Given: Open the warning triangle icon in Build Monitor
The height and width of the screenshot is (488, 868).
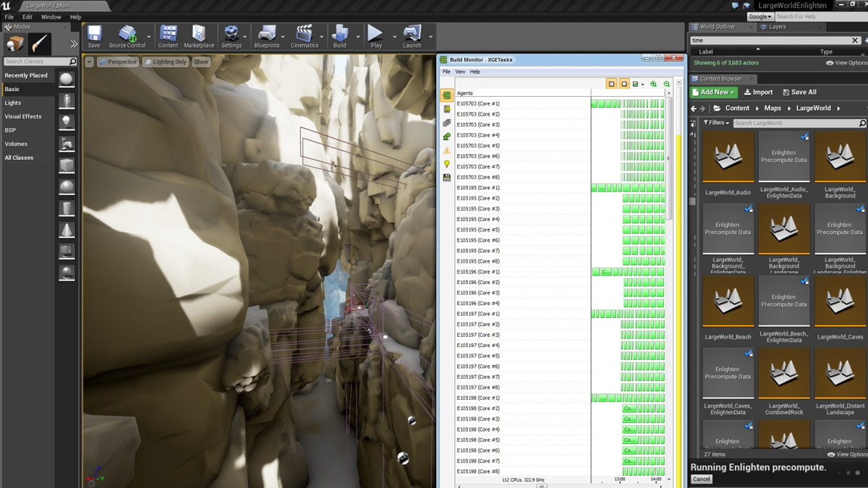Looking at the screenshot, I should (447, 150).
